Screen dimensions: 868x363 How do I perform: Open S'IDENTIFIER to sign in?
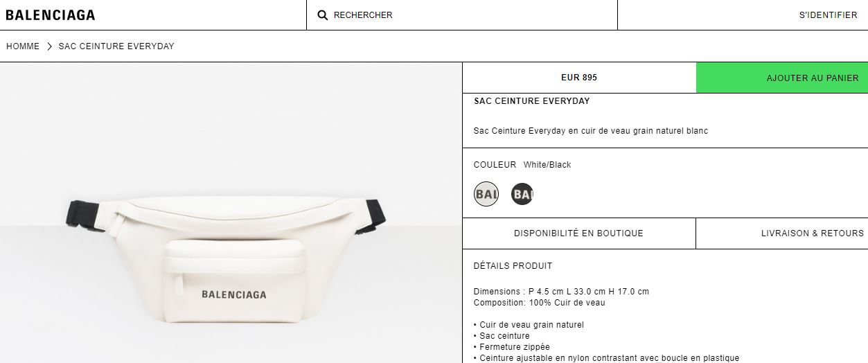pyautogui.click(x=828, y=15)
